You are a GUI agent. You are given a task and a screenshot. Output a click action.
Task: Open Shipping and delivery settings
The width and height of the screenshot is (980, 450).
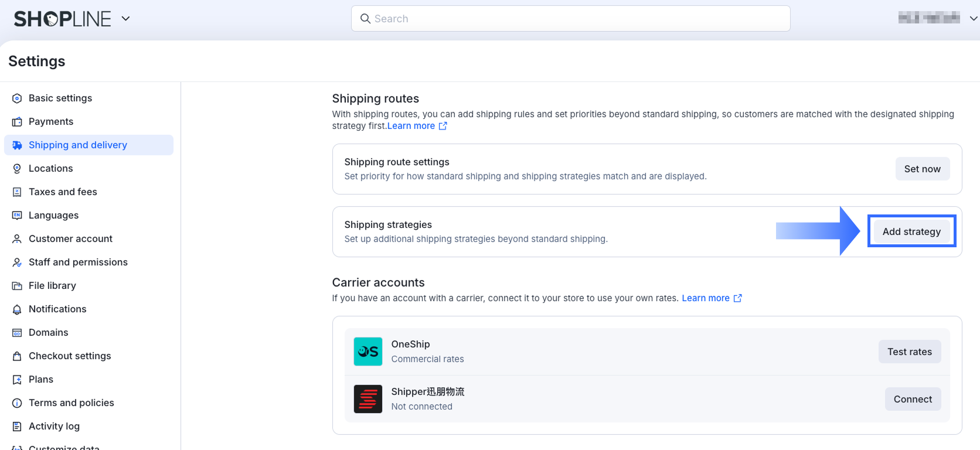tap(78, 145)
